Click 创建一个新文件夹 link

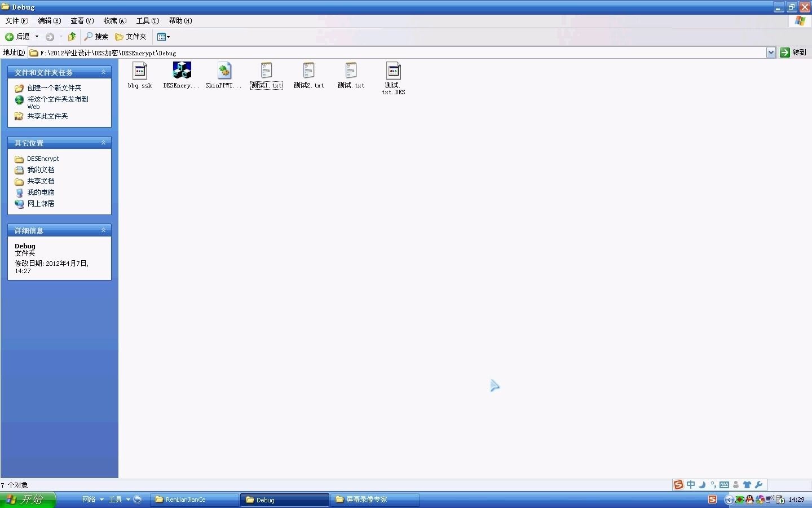click(x=54, y=88)
